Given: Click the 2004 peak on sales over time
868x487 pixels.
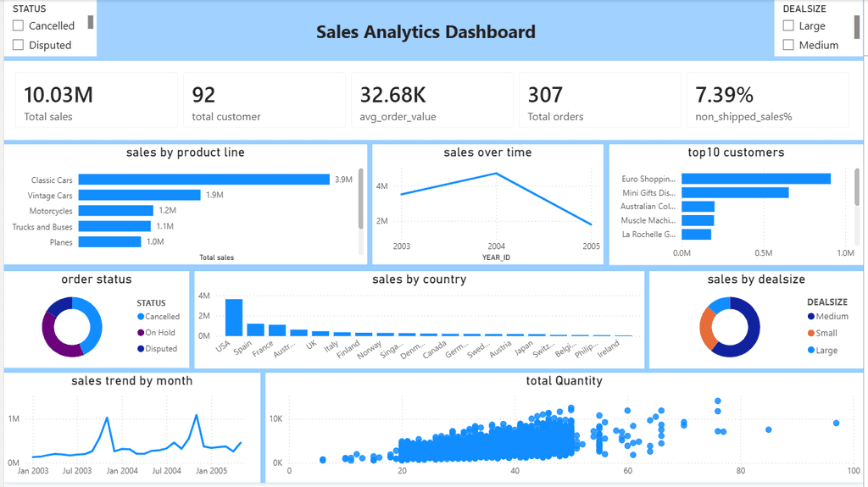Looking at the screenshot, I should tap(496, 174).
